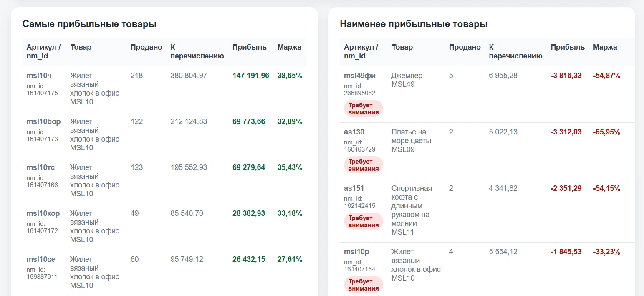Click 'Прибыль' header in least profitable table

point(568,47)
